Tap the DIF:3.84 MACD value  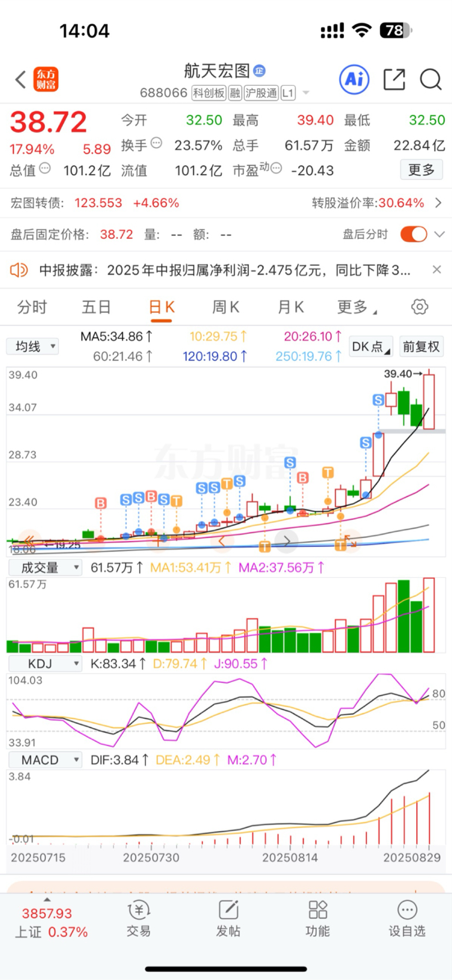(119, 760)
